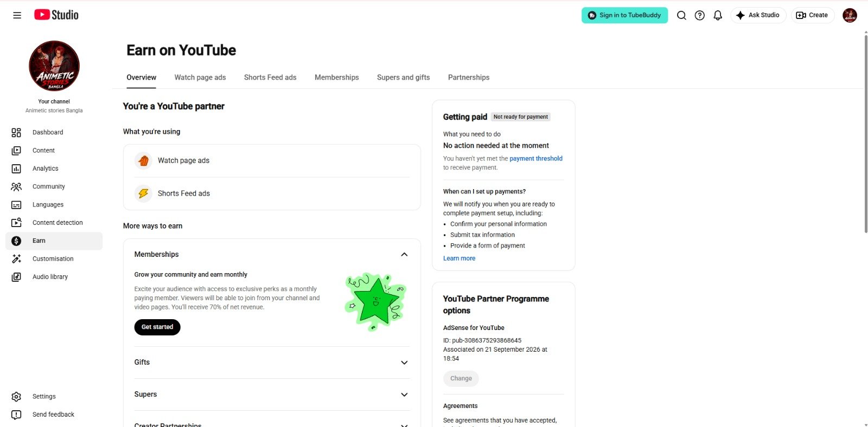Image resolution: width=868 pixels, height=427 pixels.
Task: Click the Create video button
Action: (x=812, y=15)
